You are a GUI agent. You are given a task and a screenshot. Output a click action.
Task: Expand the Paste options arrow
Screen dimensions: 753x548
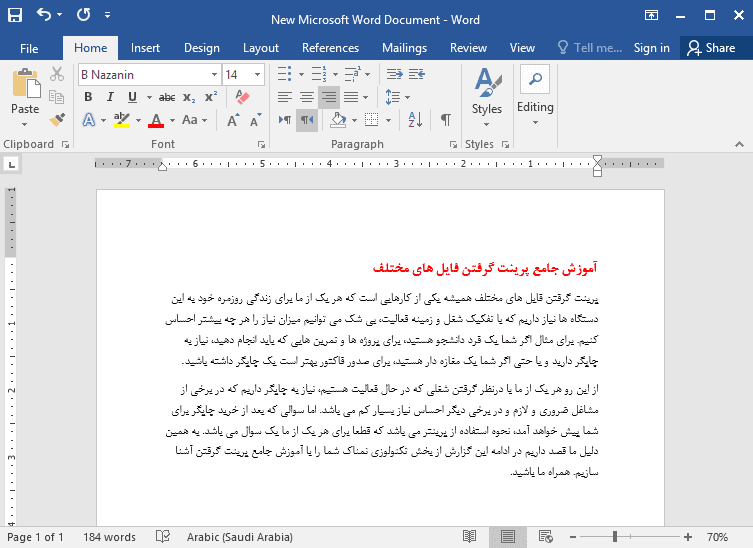(24, 124)
